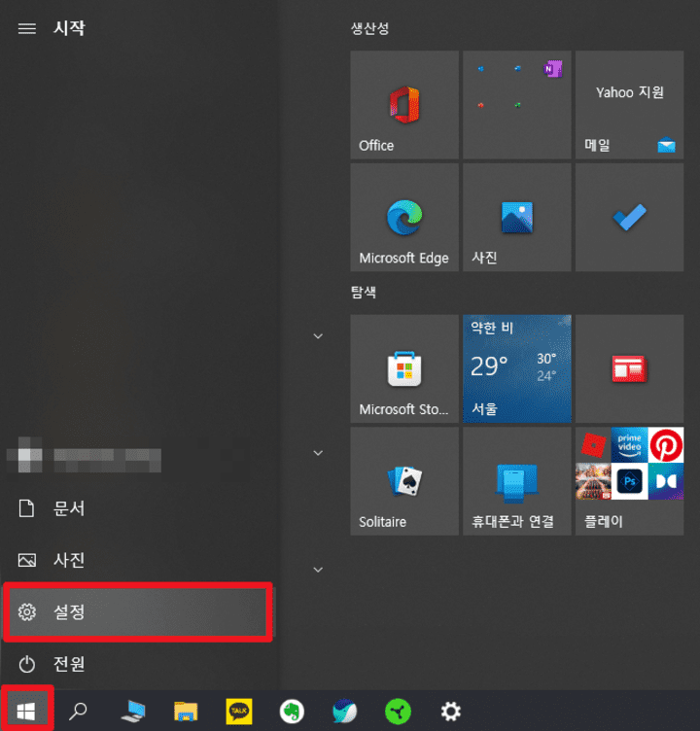Open Roblox in the Play tile
This screenshot has width=700, height=731.
pyautogui.click(x=593, y=445)
